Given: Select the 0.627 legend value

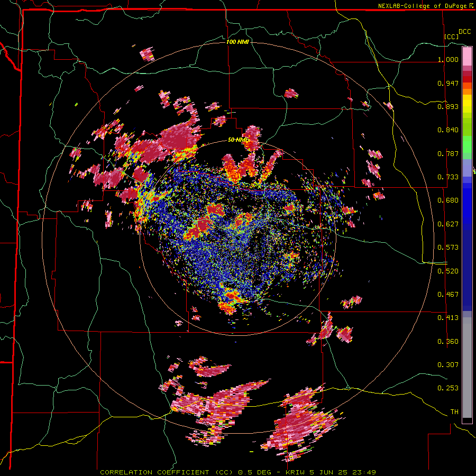Looking at the screenshot, I should [448, 224].
